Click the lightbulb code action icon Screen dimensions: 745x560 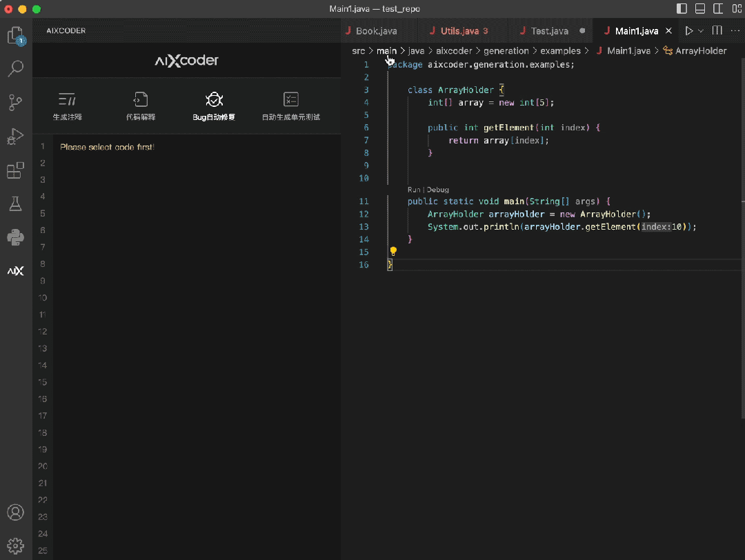coord(393,251)
